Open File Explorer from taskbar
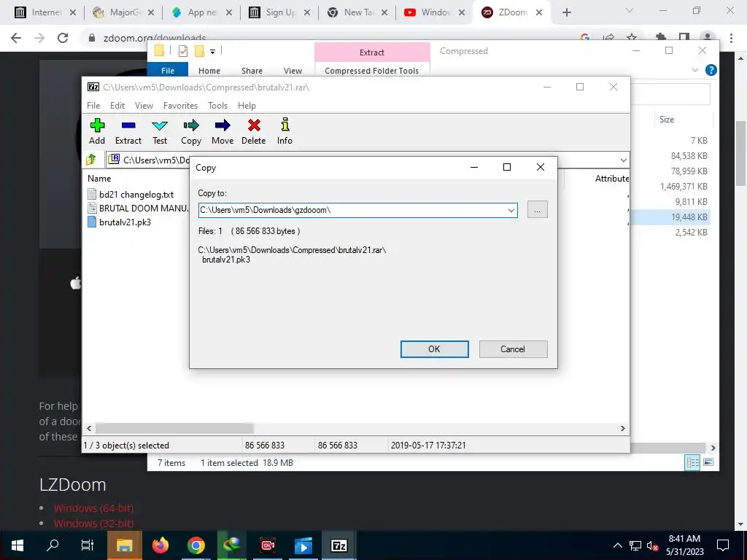 [124, 545]
